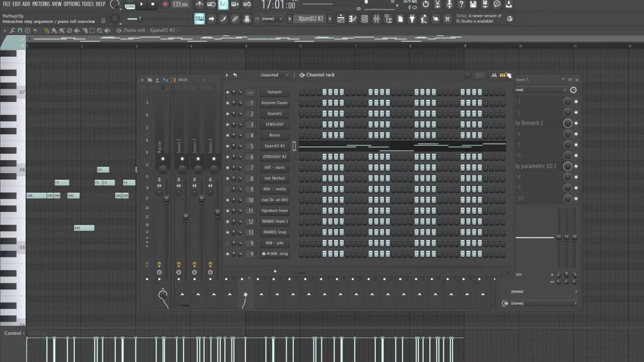Open the channel rack view icon
Screen dimensions: 644x362
pos(364,19)
